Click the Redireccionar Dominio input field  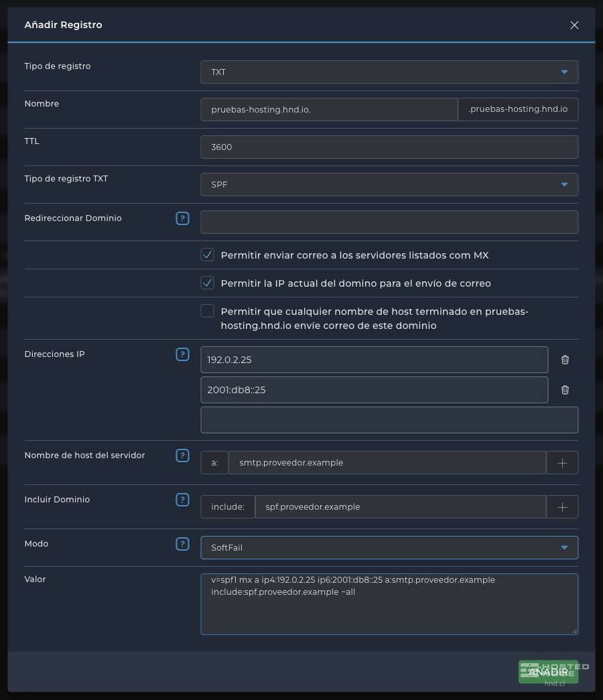[x=389, y=222]
